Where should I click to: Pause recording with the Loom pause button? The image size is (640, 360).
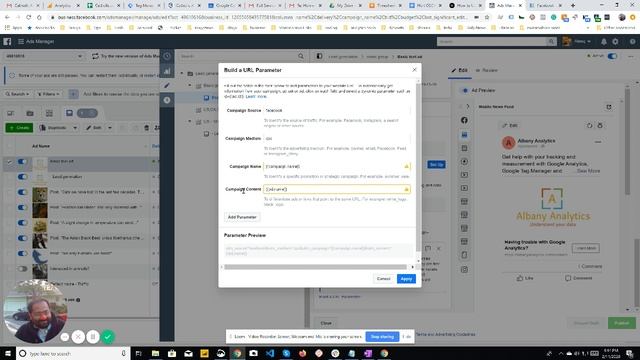(93, 337)
